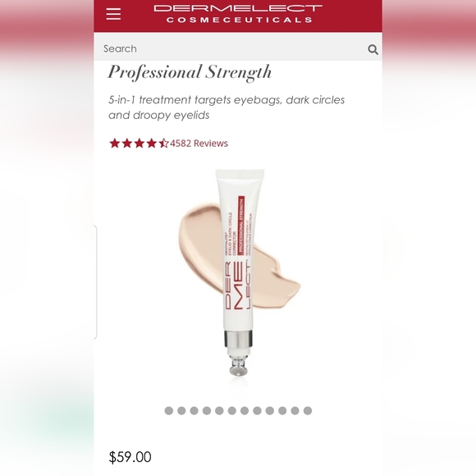Select the fifth carousel dot
The height and width of the screenshot is (476, 476).
[x=219, y=410]
